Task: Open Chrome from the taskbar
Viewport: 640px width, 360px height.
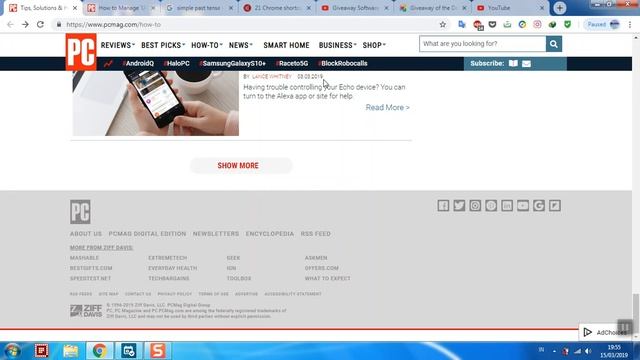Action: point(99,351)
